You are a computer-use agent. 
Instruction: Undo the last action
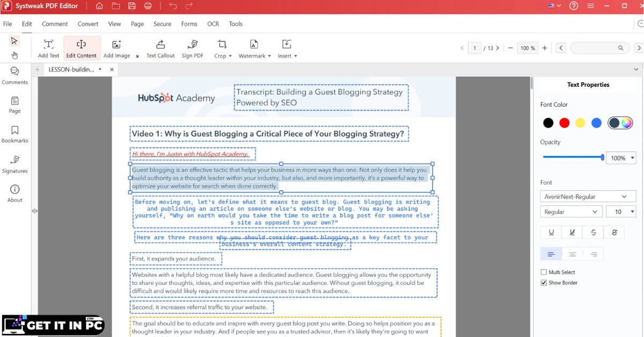[x=172, y=6]
